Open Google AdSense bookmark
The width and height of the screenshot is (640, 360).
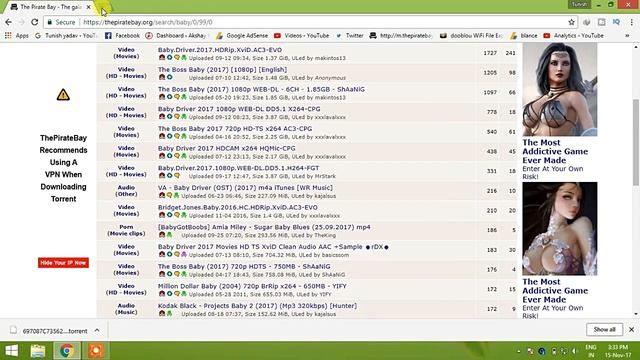point(242,36)
